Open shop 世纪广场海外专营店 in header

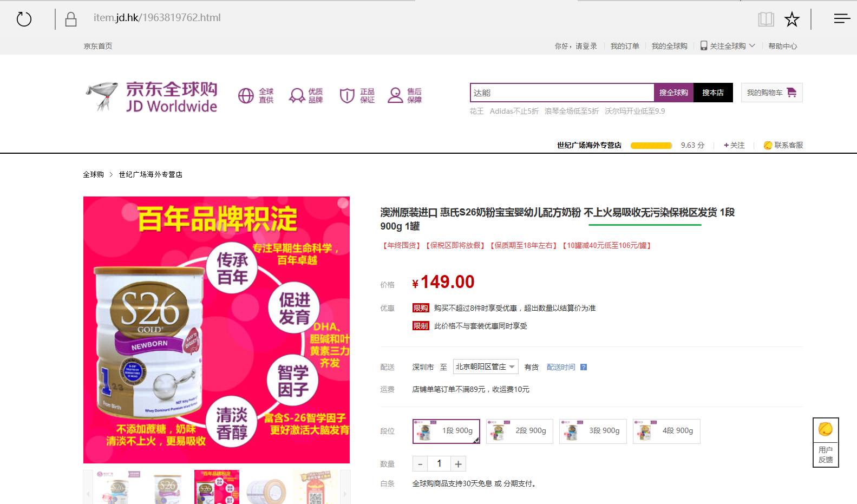point(589,145)
